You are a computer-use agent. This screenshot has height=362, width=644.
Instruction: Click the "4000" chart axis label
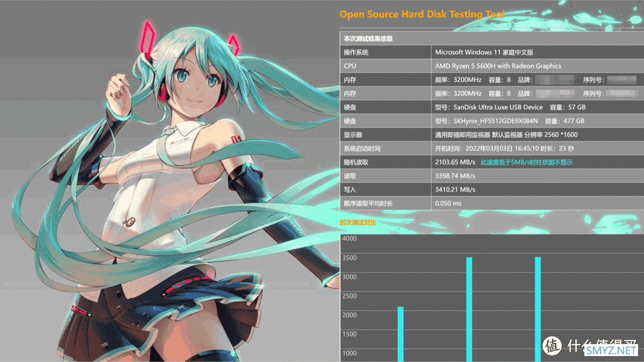[349, 239]
